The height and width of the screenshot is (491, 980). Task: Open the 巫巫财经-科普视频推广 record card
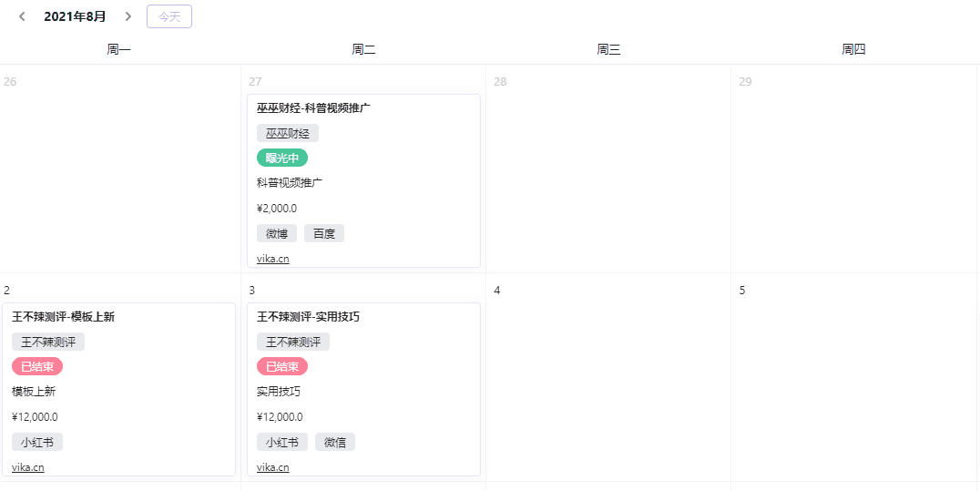(x=313, y=108)
